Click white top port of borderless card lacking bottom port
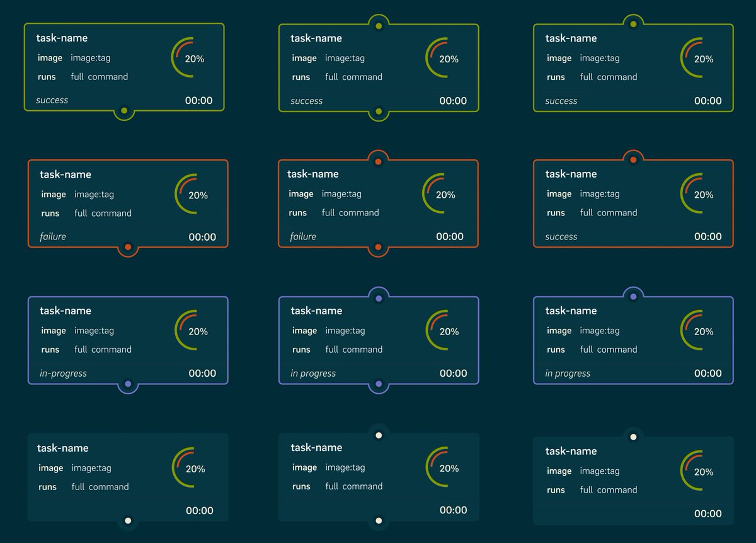 pos(633,437)
